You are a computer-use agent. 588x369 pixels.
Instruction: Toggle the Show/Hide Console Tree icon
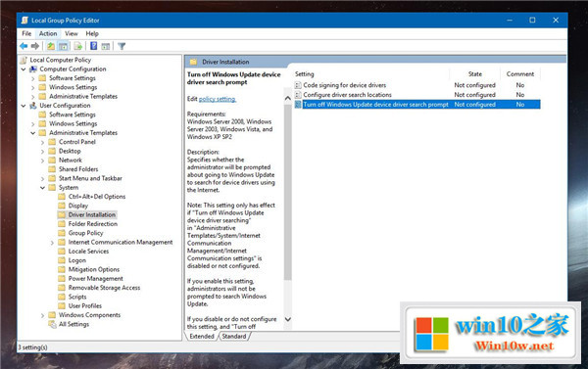(63, 46)
